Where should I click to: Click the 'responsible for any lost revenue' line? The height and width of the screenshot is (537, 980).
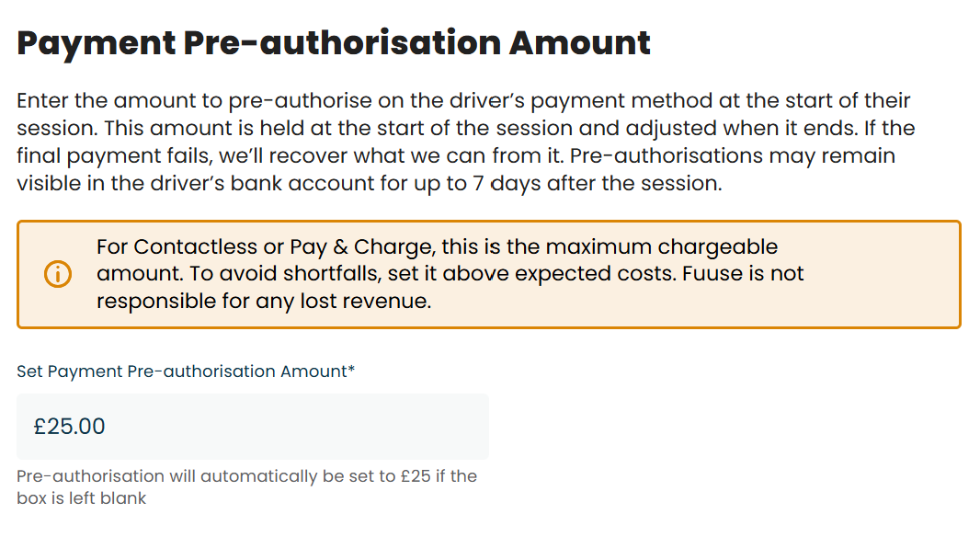264,301
